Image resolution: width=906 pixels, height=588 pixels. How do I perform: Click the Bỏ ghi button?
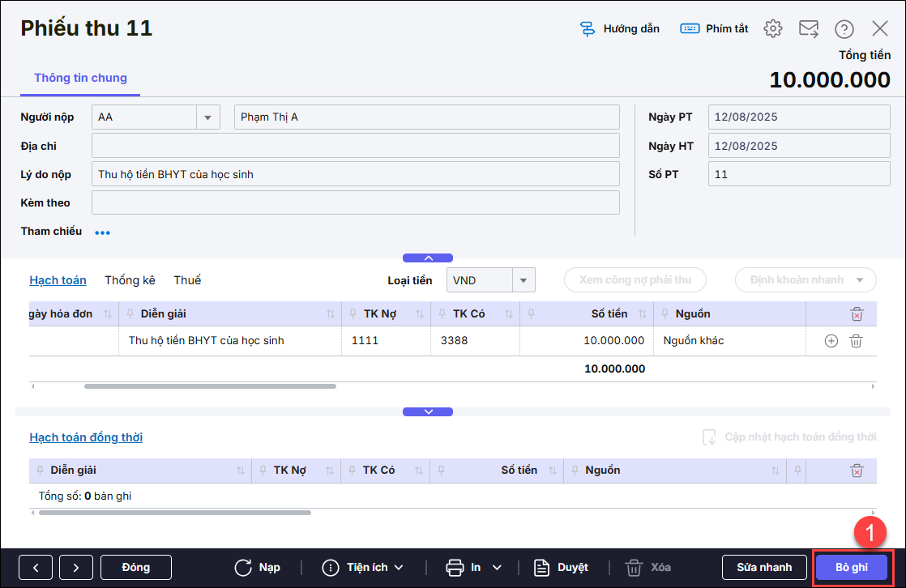point(851,567)
